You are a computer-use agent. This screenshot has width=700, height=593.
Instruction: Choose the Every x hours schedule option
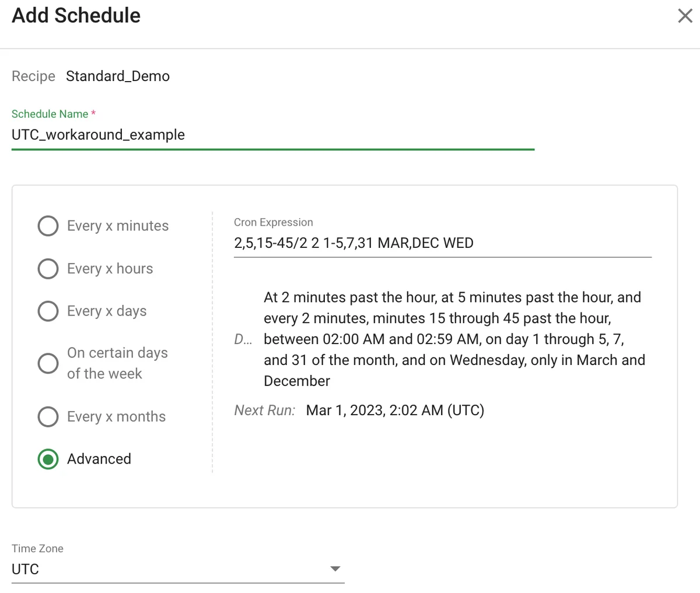(x=48, y=269)
